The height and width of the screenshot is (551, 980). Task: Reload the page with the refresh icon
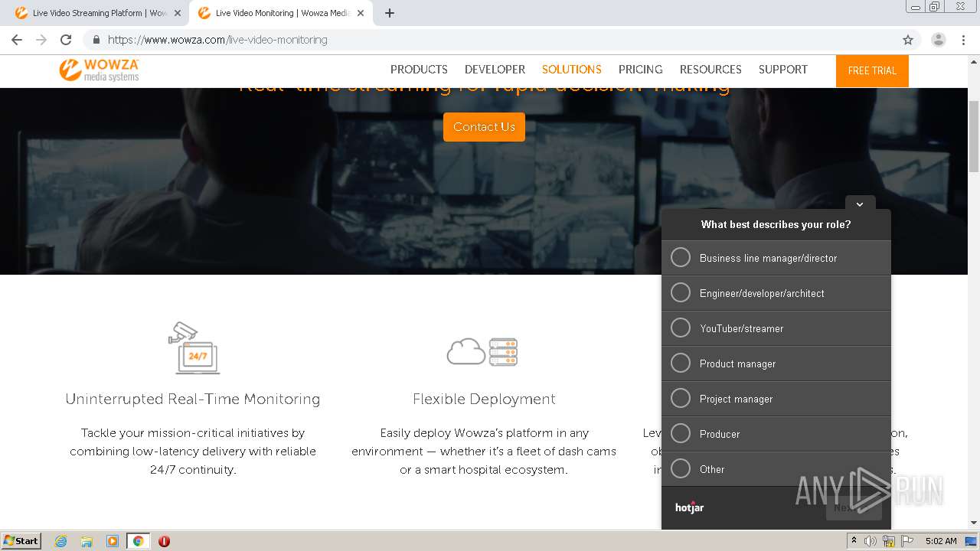coord(66,40)
